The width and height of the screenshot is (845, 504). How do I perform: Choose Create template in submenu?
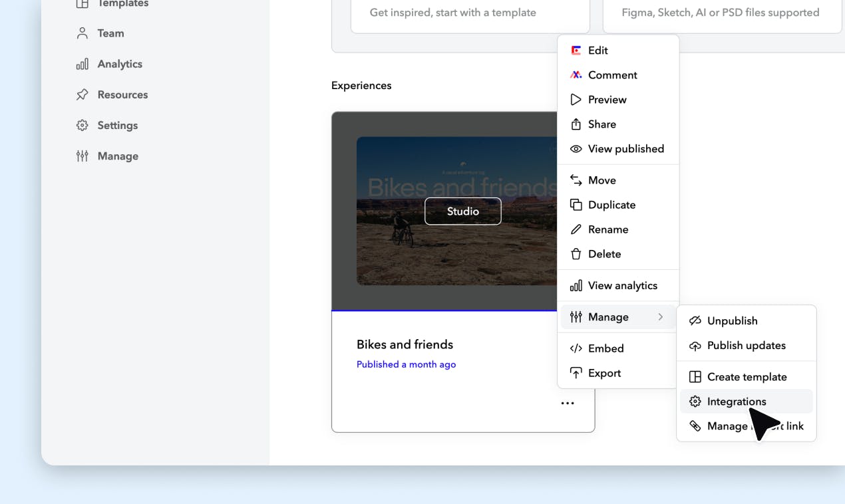[747, 377]
